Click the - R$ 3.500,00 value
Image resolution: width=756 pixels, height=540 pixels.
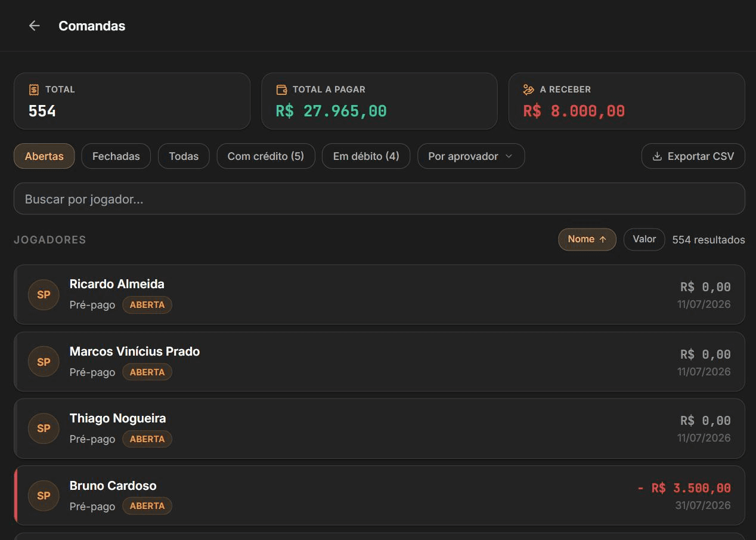pyautogui.click(x=684, y=488)
